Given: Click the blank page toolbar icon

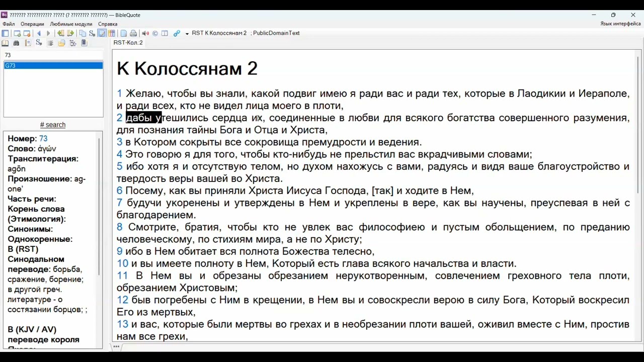Looking at the screenshot, I should coord(124,33).
